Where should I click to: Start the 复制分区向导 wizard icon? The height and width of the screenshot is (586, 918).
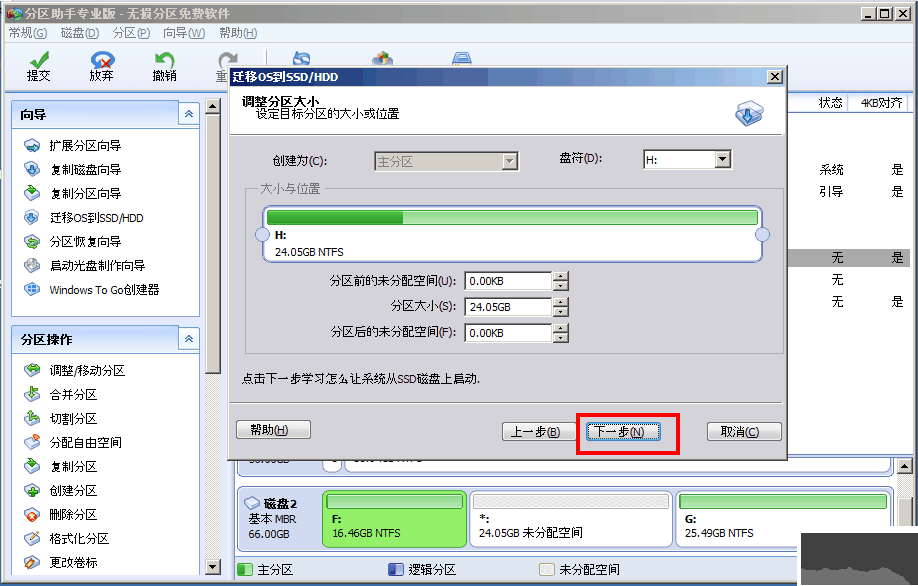point(32,193)
